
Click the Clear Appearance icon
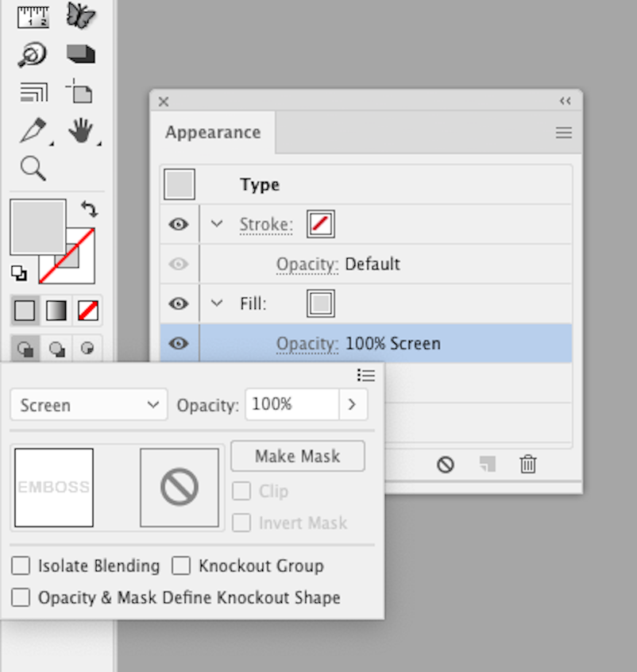(x=446, y=465)
